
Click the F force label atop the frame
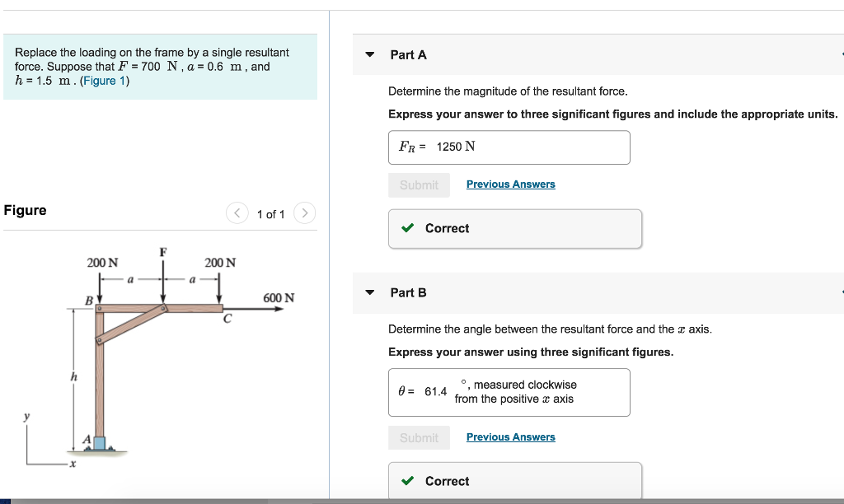(163, 251)
